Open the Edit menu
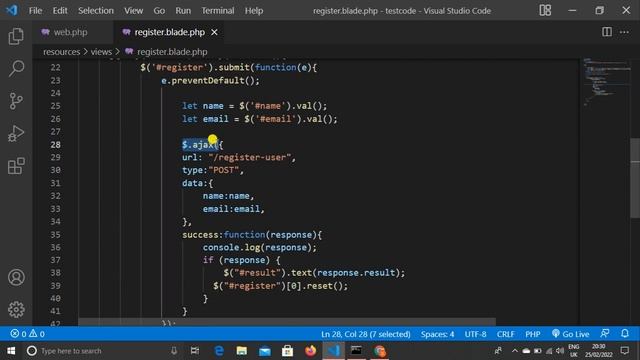The width and height of the screenshot is (640, 360). (60, 11)
